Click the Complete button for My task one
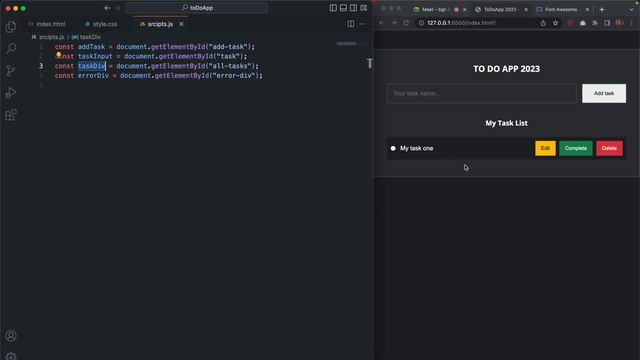640x360 pixels. pyautogui.click(x=576, y=148)
